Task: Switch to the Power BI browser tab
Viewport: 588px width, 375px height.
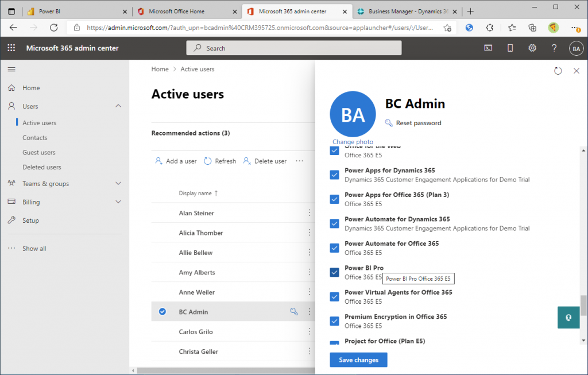Action: [78, 11]
